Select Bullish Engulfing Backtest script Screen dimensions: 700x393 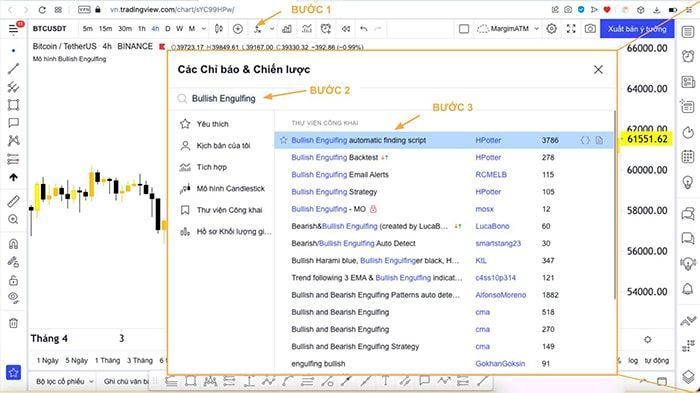coord(443,157)
